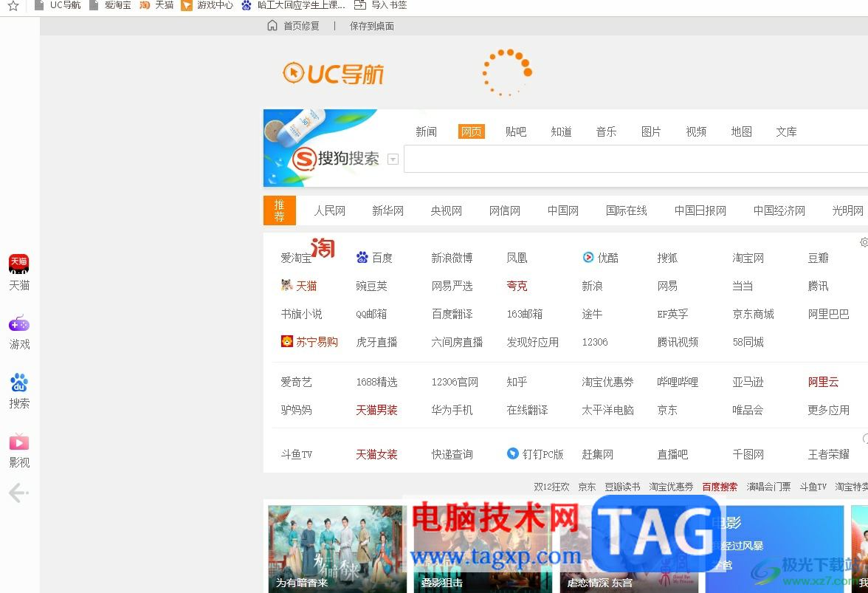Select the 新闻 search tab

point(427,131)
